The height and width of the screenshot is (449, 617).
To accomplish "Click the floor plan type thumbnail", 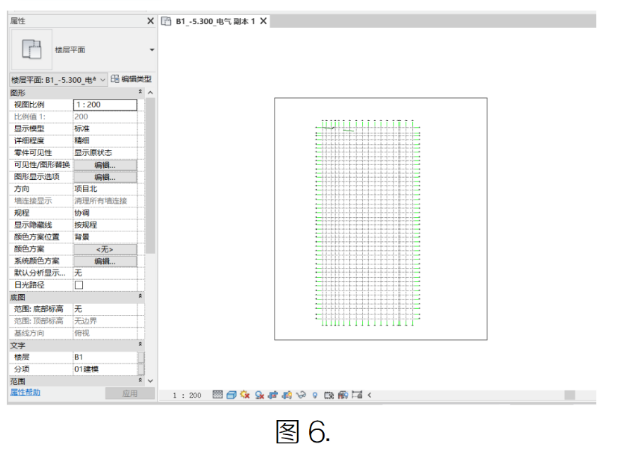I will pyautogui.click(x=31, y=50).
